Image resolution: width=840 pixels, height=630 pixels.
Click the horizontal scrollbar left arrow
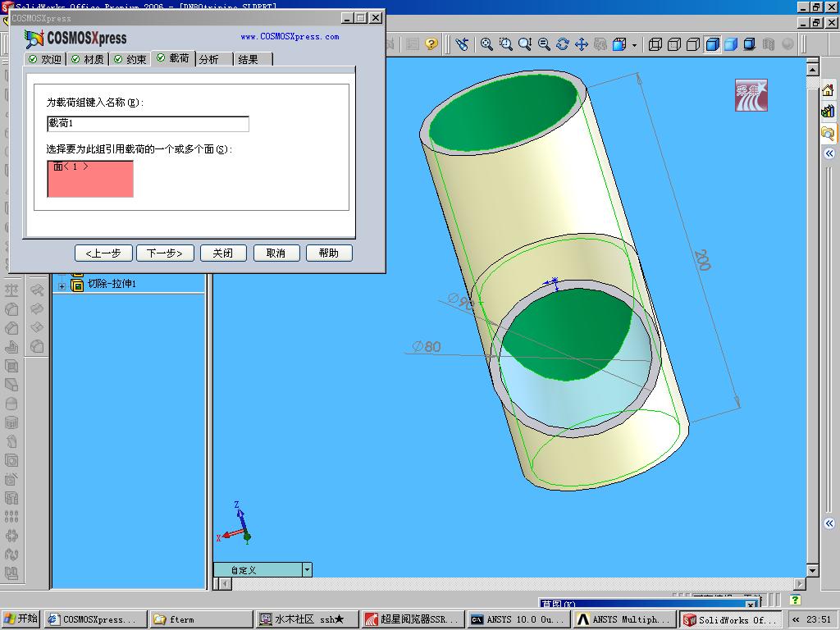pyautogui.click(x=225, y=583)
